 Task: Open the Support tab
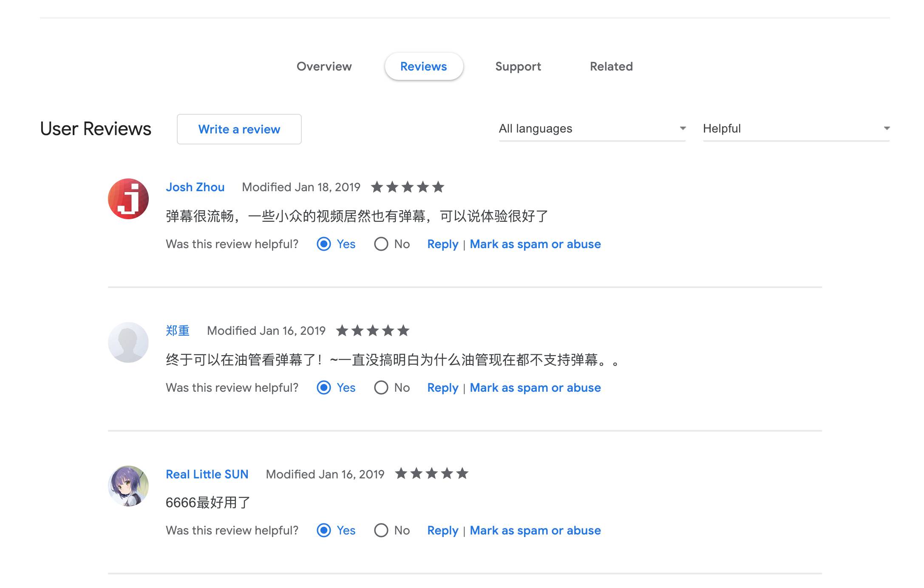pyautogui.click(x=518, y=66)
